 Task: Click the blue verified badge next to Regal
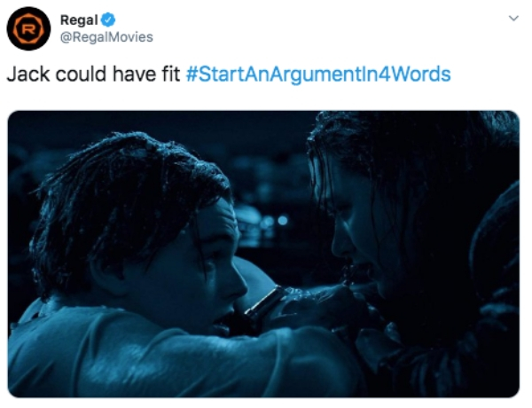pos(108,20)
